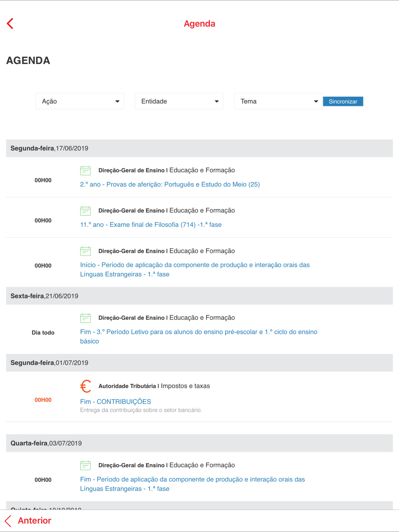Open 2.º ano Provas de aferição link
Viewport: 399px width, 532px height.
[170, 184]
